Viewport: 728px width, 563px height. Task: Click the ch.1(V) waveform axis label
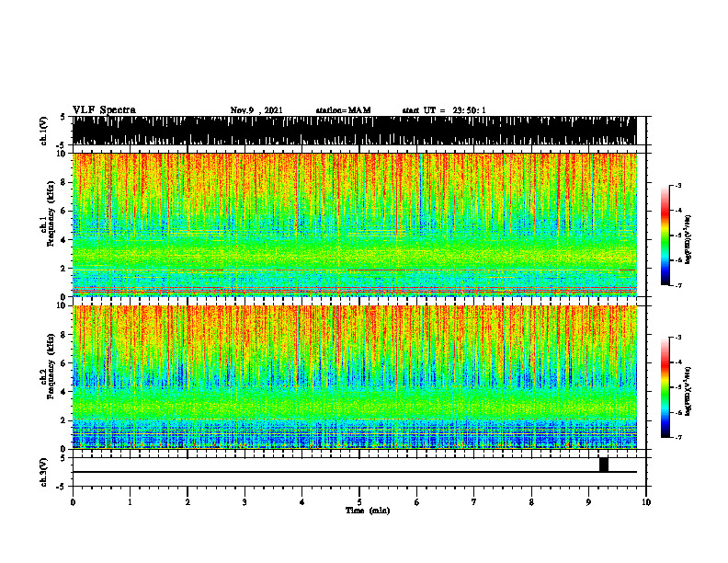[44, 131]
